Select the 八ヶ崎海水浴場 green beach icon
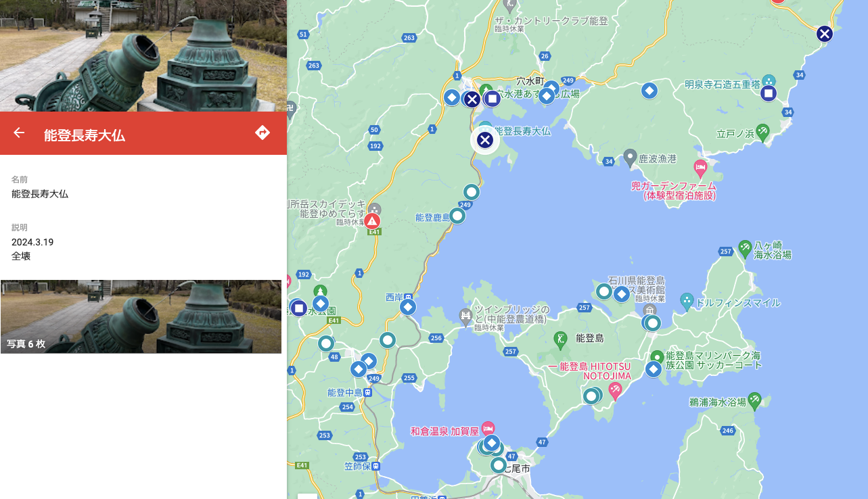The image size is (868, 499). 745,248
